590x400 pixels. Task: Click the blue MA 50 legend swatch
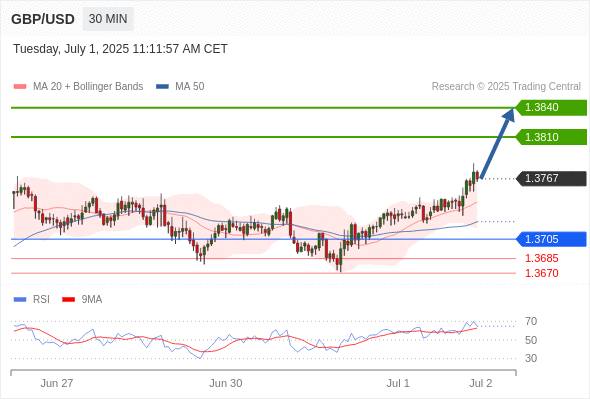[x=162, y=87]
